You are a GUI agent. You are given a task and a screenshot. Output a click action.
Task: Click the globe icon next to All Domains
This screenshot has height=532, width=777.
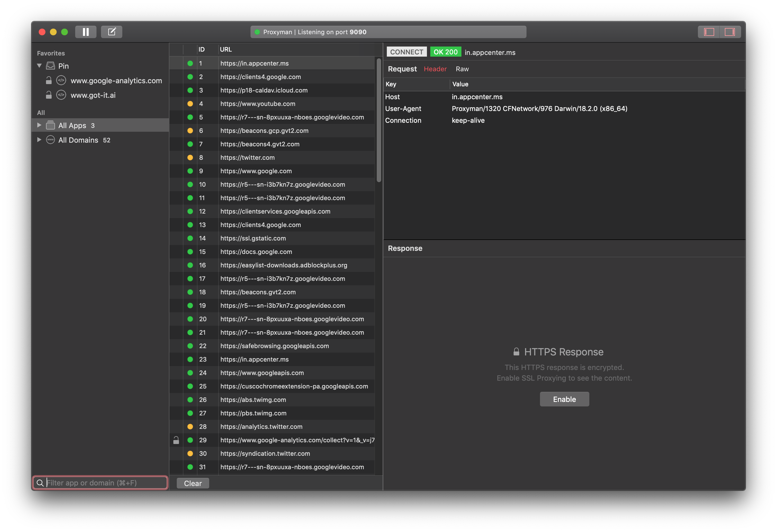pos(50,140)
